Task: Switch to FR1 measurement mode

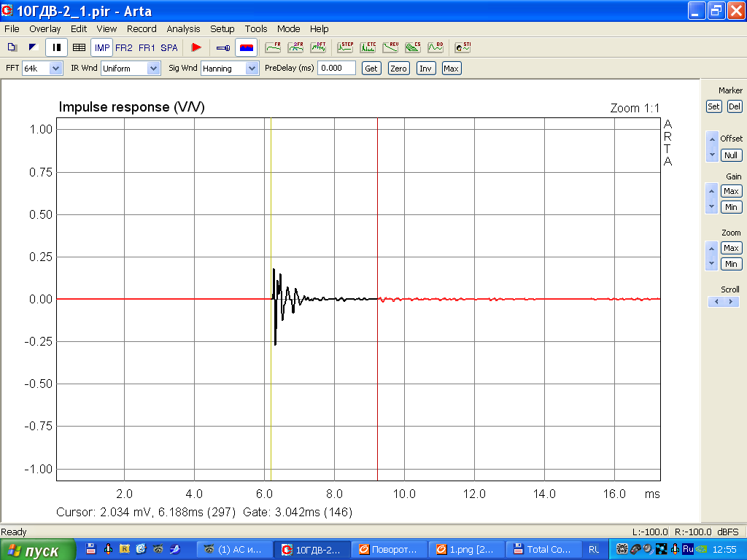Action: click(x=147, y=47)
